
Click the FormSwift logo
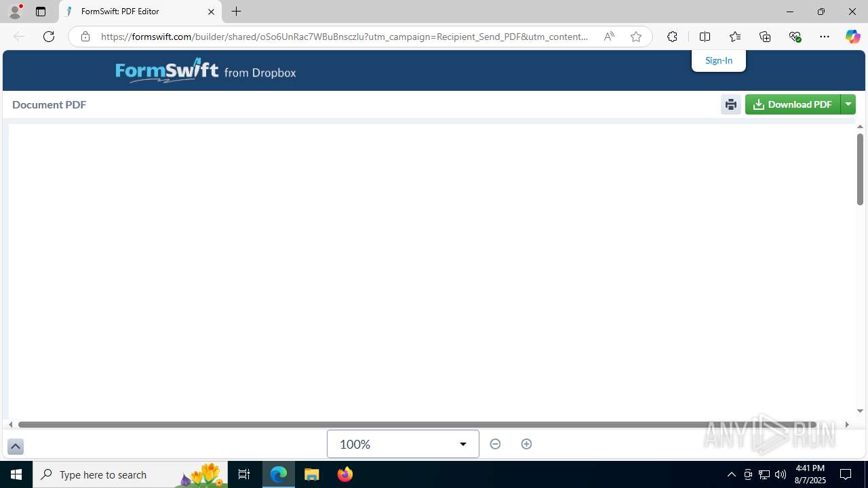205,70
